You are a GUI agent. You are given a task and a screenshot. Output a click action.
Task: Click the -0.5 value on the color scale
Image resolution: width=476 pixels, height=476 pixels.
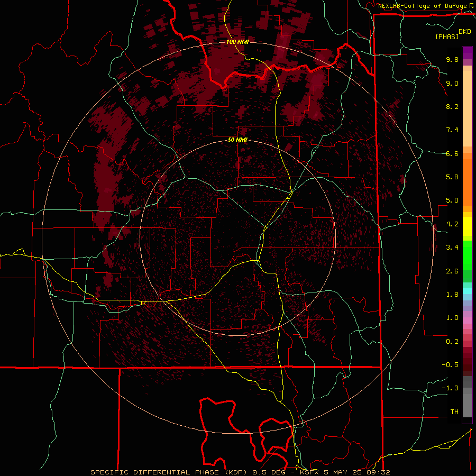[x=450, y=365]
